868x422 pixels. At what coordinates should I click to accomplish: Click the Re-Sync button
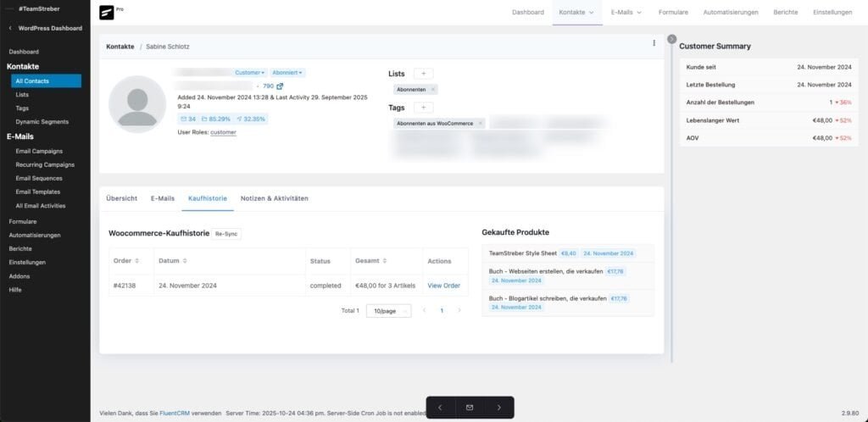point(226,234)
